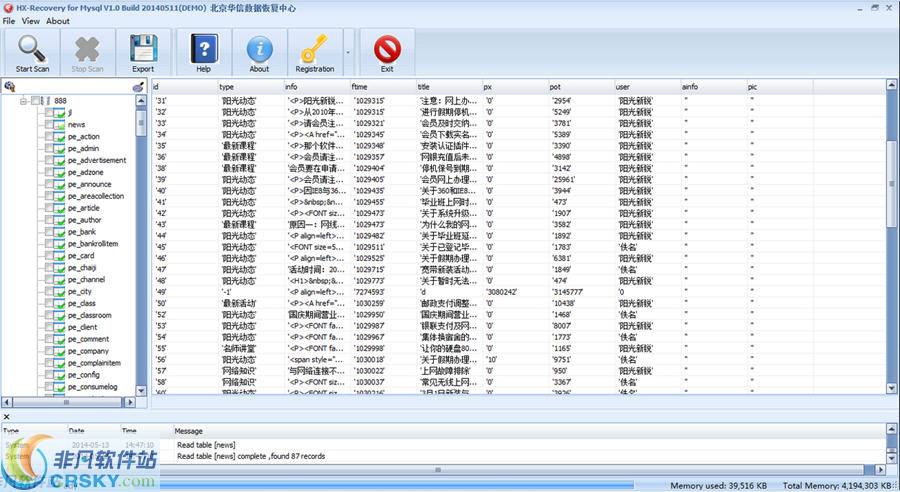Image resolution: width=900 pixels, height=492 pixels.
Task: Click the Start Scan magnifier icon
Action: 32,49
